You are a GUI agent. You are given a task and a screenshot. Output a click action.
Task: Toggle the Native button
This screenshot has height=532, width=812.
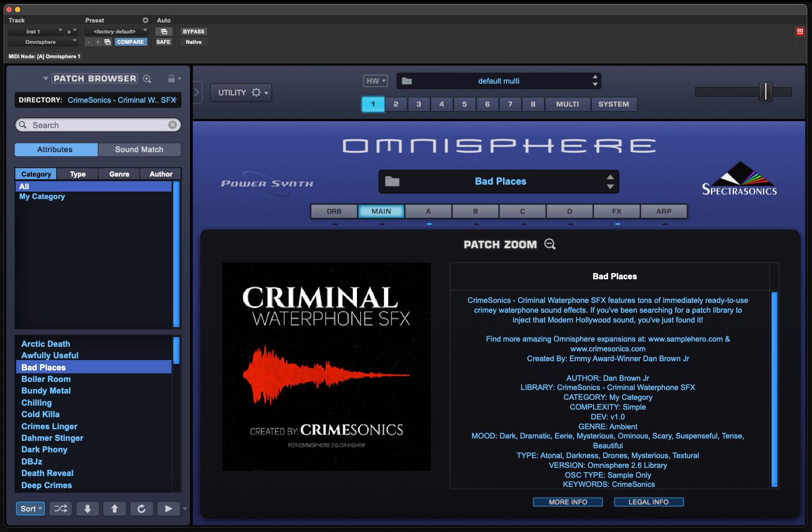193,42
